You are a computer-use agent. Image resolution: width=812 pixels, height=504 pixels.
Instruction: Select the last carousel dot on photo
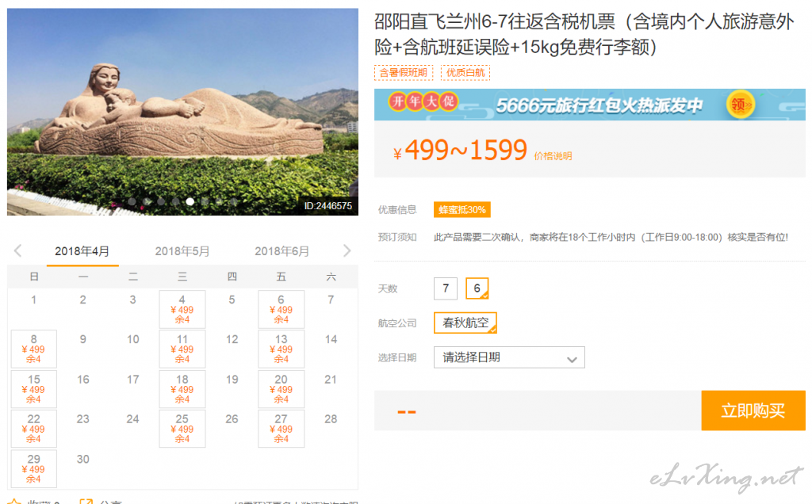(x=234, y=202)
